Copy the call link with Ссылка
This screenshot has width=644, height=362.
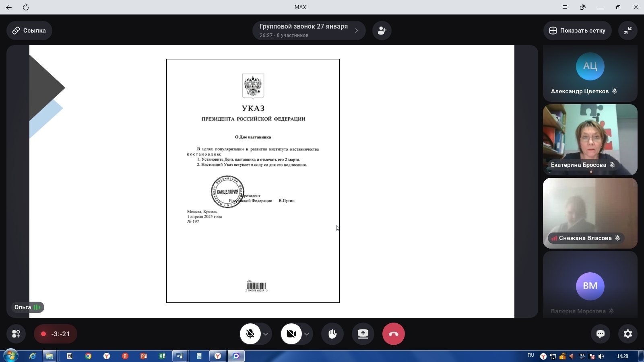point(29,31)
